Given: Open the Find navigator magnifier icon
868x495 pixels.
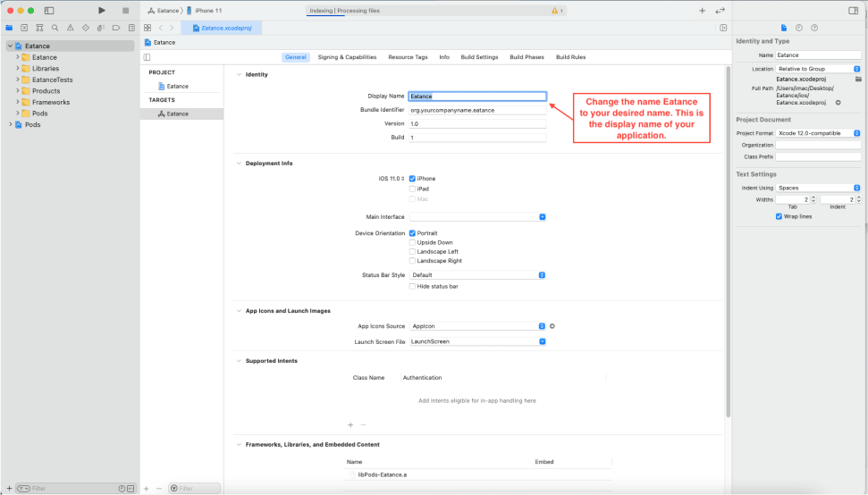Looking at the screenshot, I should 55,28.
